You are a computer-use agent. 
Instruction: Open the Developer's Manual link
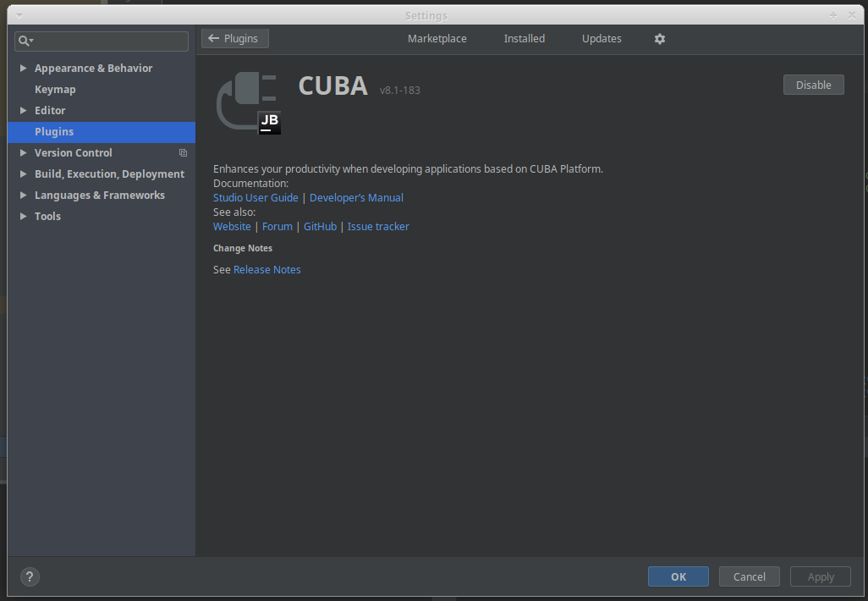coord(356,198)
